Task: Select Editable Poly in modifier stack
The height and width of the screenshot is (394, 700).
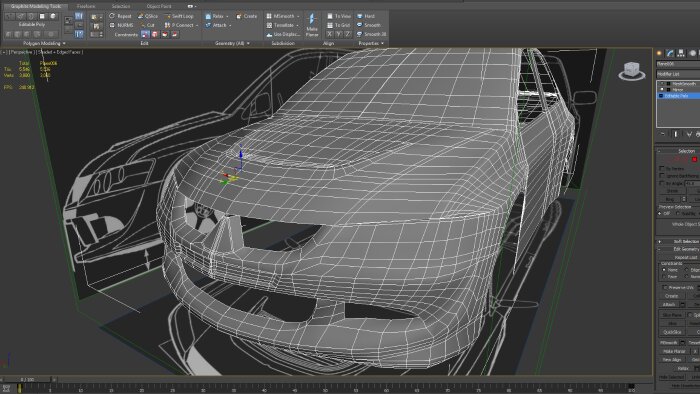Action: tap(677, 96)
